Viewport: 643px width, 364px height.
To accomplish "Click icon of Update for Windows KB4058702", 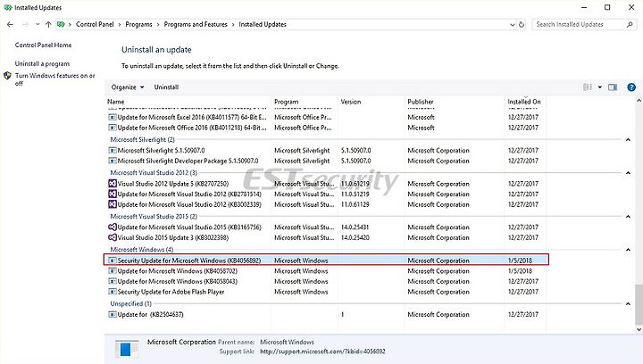I will click(113, 270).
